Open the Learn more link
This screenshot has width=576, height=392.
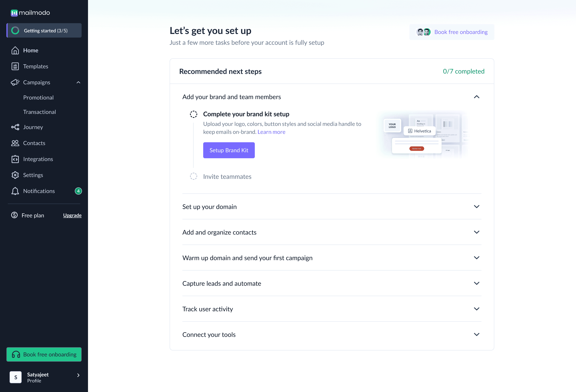click(x=271, y=132)
